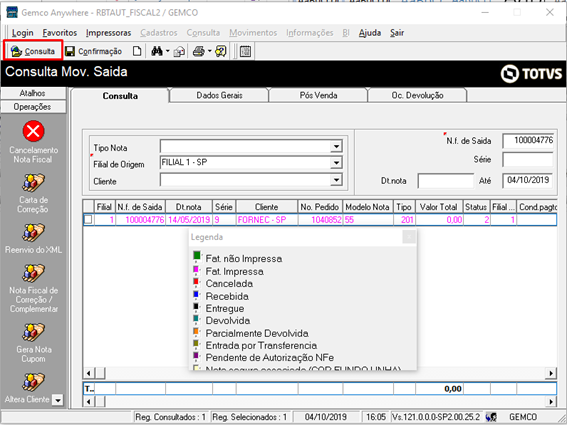Click the blank new document icon
567x425 pixels.
[137, 51]
